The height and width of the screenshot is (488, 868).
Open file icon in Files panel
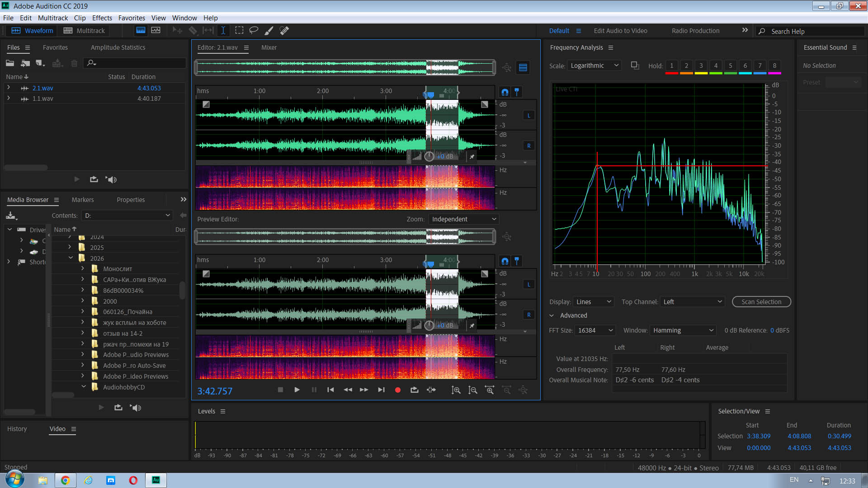click(10, 63)
